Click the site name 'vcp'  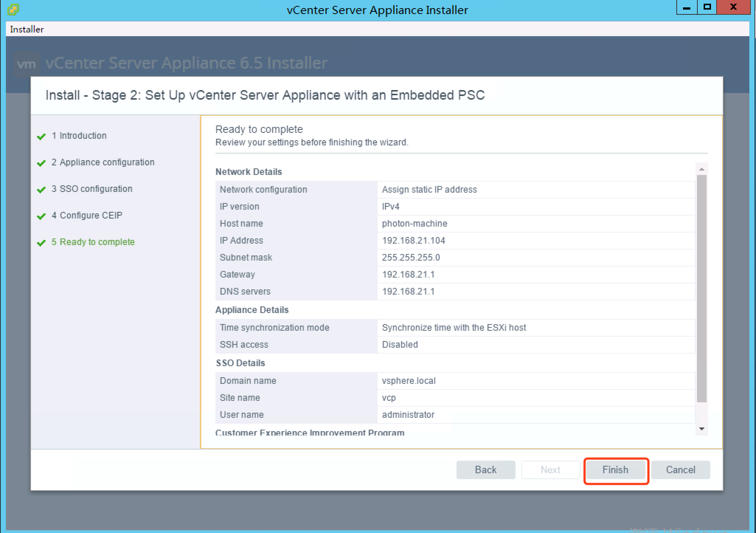(389, 398)
